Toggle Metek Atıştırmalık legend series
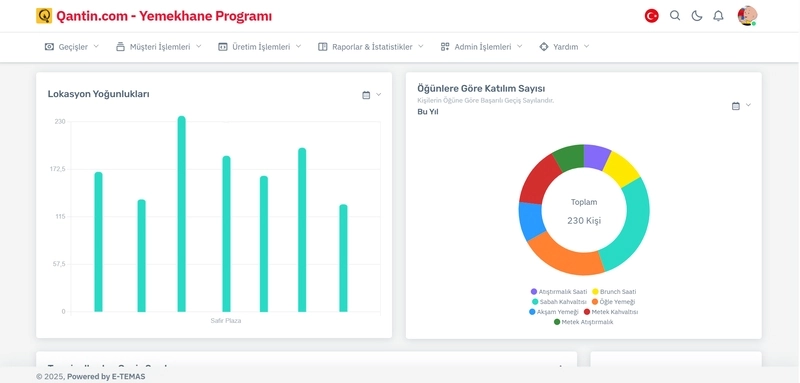Viewport: 800px width, 383px height. tap(583, 322)
